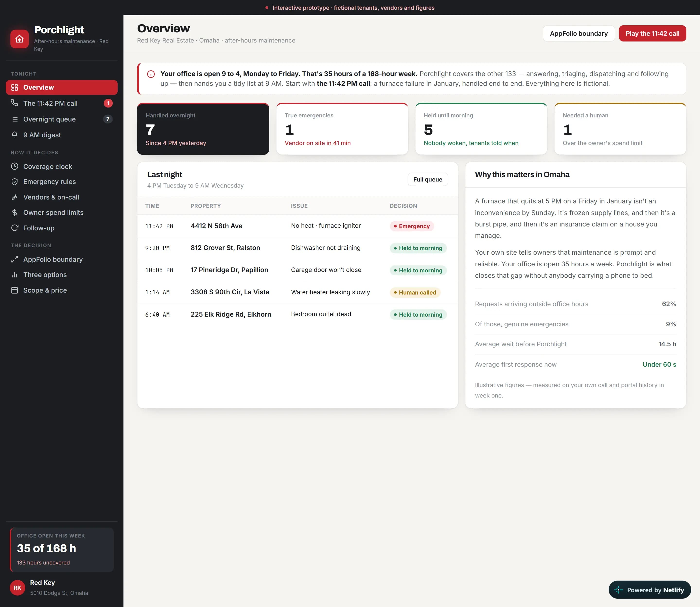The image size is (700, 607).
Task: Select 17 Pineridge Dr, Papillion property
Action: click(229, 270)
